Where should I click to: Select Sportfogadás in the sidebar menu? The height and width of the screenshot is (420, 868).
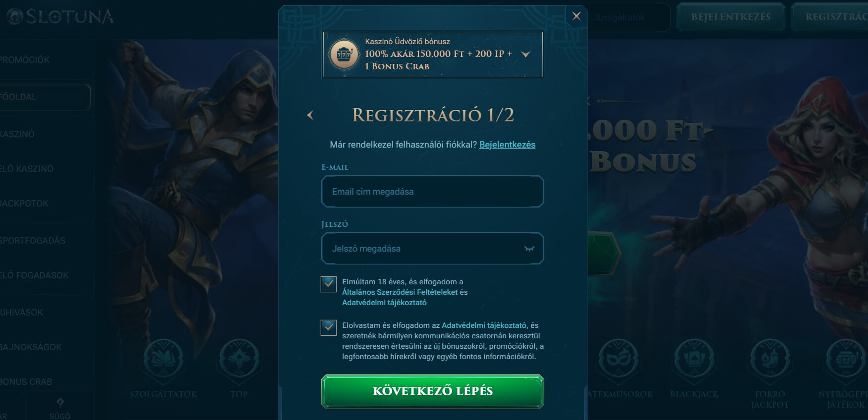click(33, 241)
